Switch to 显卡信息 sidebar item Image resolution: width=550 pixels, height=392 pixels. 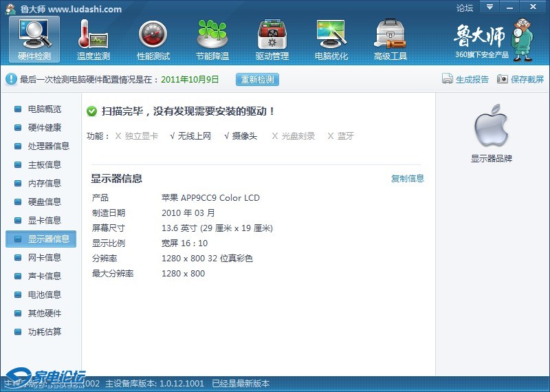point(44,221)
